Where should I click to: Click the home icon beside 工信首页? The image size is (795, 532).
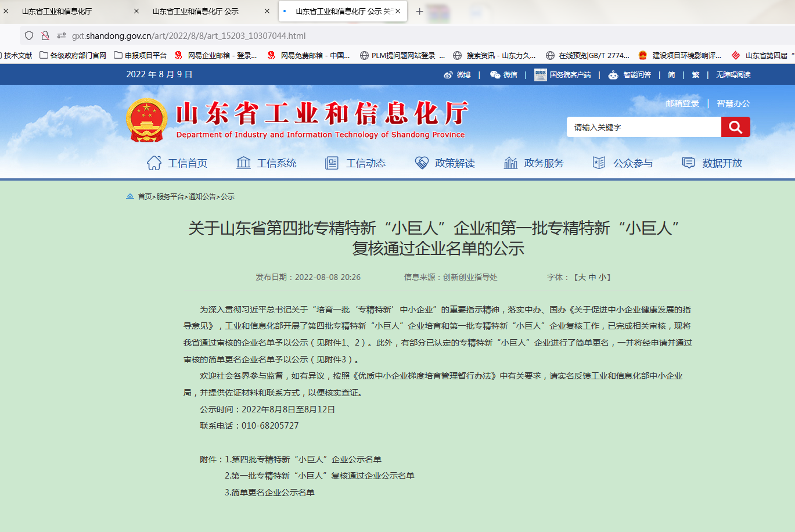pos(153,163)
